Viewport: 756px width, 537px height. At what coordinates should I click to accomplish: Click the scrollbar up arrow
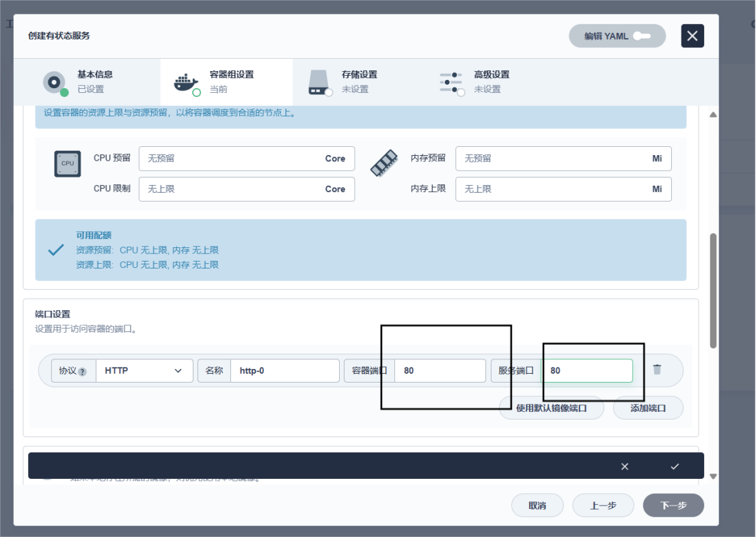[x=713, y=115]
